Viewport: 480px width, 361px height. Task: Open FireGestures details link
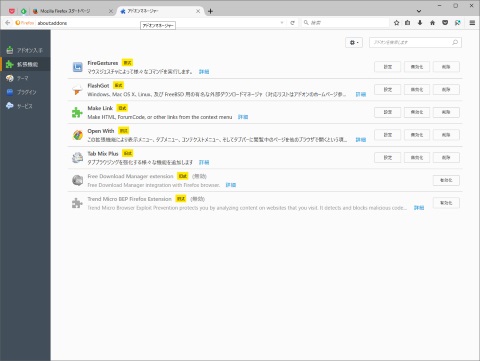click(x=204, y=72)
